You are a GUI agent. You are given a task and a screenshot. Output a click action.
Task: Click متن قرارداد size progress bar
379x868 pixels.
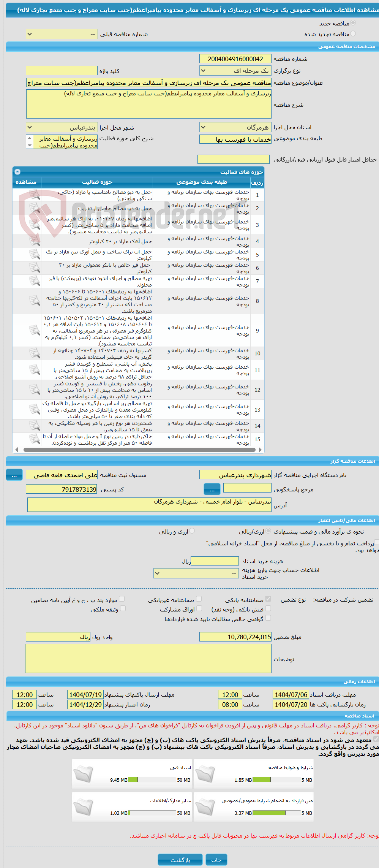[x=276, y=813]
